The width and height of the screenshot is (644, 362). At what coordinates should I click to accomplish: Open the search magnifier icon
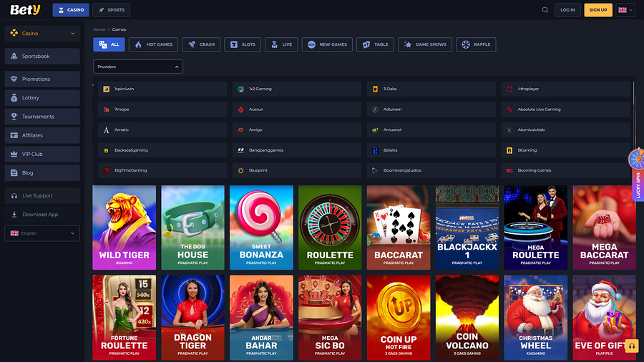(x=545, y=10)
